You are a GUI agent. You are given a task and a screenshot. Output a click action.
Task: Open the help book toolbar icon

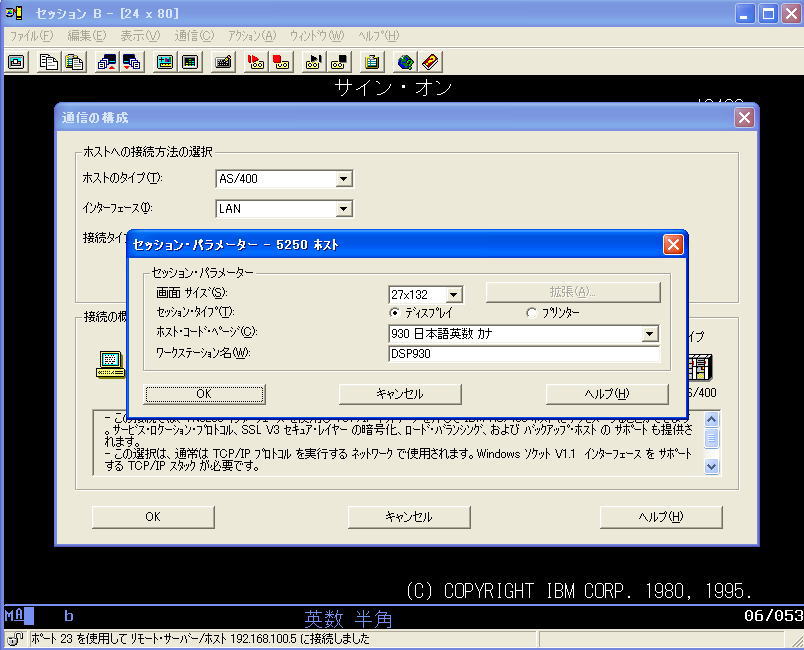(430, 62)
